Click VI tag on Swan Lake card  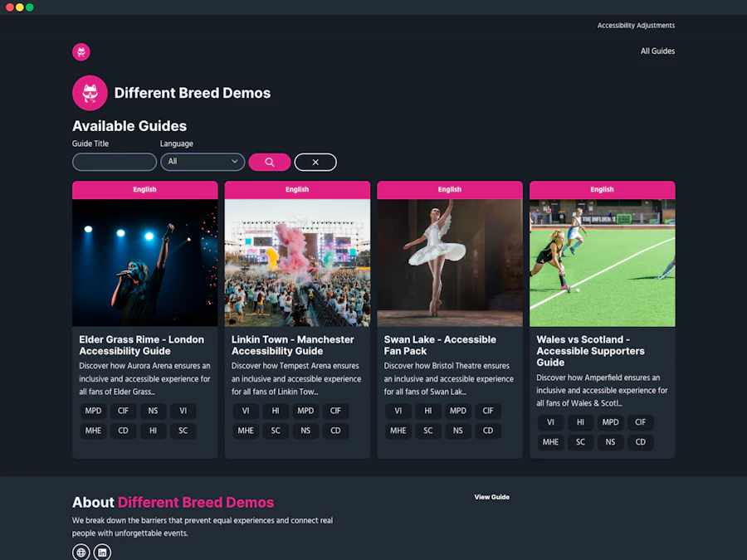click(x=398, y=411)
